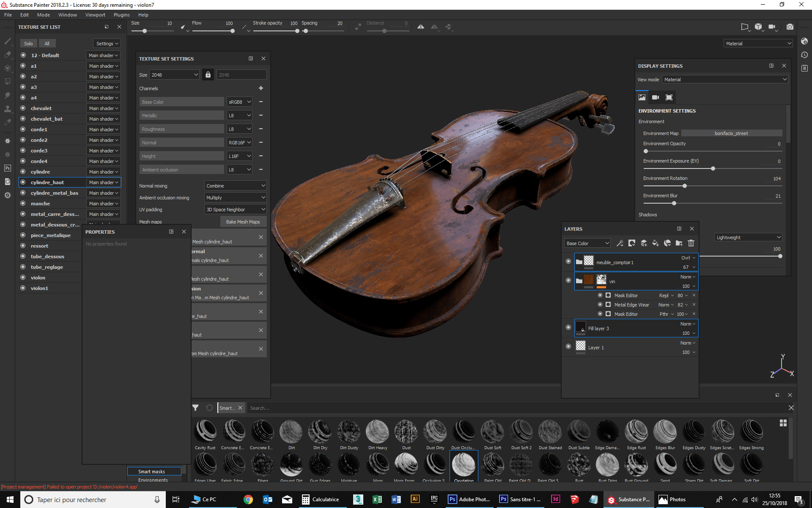The image size is (812, 508).
Task: Open the Viewport menu
Action: pyautogui.click(x=95, y=14)
